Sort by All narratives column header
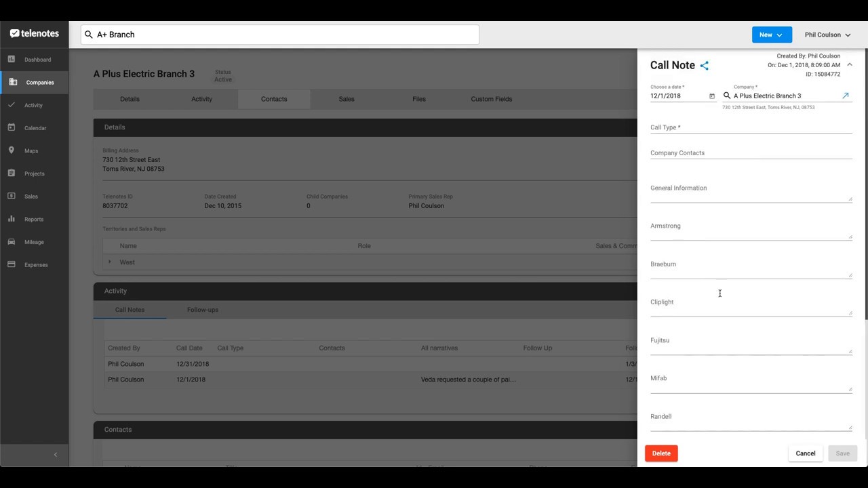Viewport: 868px width, 488px height. pos(439,348)
